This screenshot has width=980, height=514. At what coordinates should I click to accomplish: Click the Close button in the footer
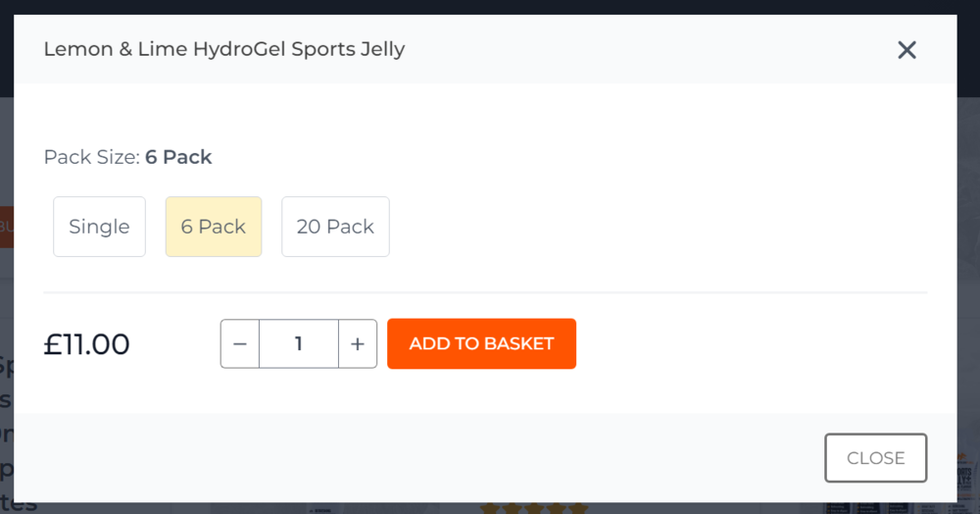click(x=875, y=458)
